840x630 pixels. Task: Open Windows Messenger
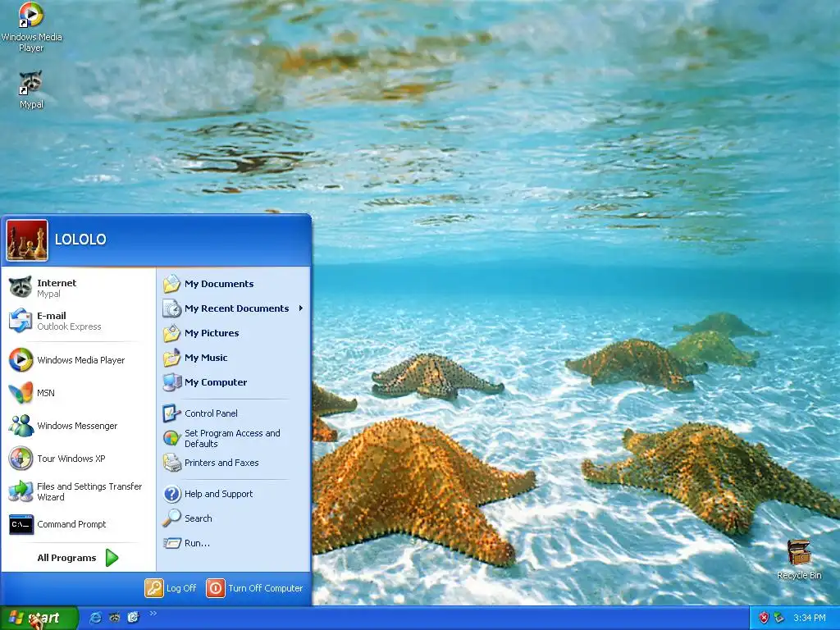pyautogui.click(x=78, y=426)
